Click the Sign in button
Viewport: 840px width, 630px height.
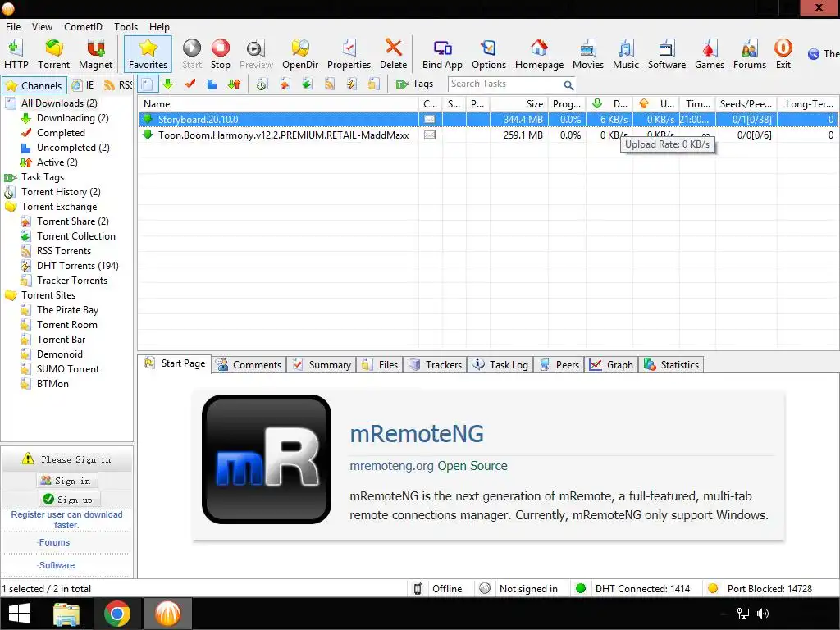[x=67, y=481]
